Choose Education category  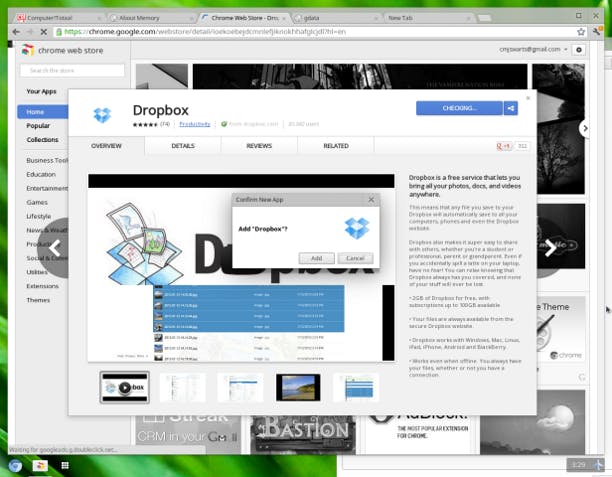point(41,174)
